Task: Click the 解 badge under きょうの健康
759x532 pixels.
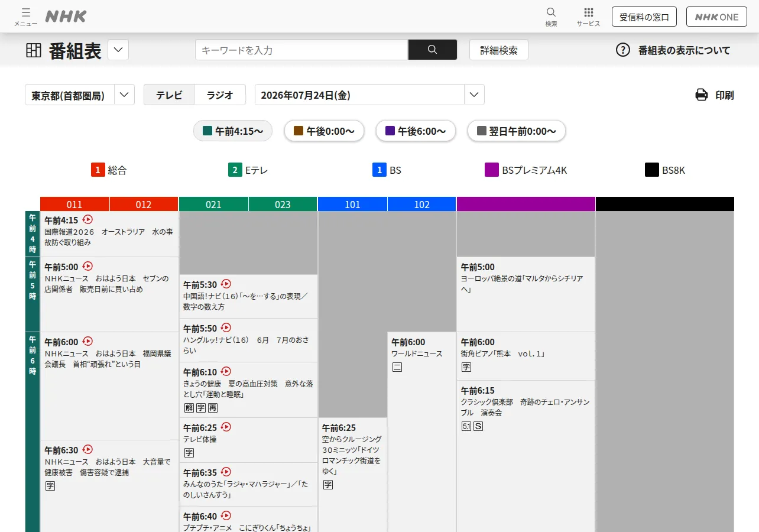Action: pyautogui.click(x=189, y=408)
